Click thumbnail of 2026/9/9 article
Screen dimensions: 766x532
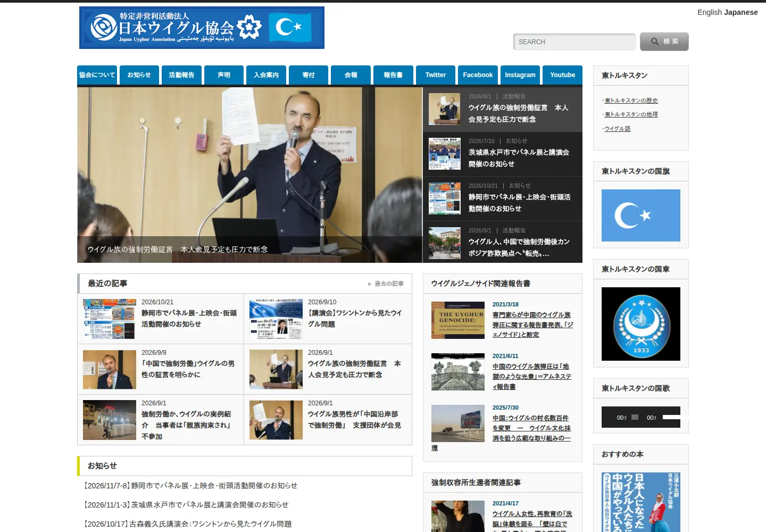110,369
